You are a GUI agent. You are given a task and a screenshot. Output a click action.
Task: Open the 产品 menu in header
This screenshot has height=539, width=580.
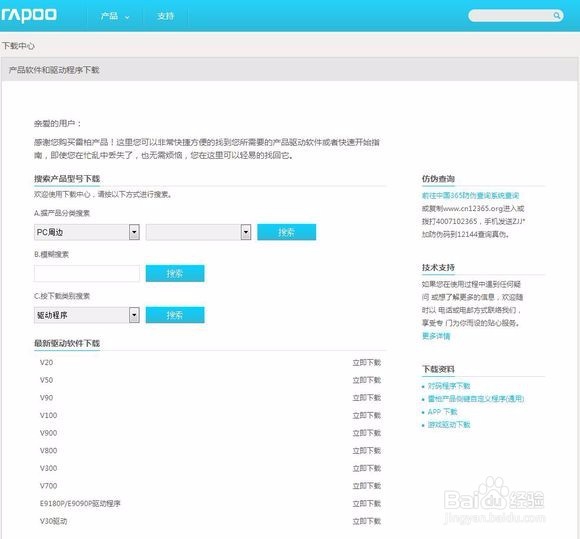pyautogui.click(x=114, y=16)
